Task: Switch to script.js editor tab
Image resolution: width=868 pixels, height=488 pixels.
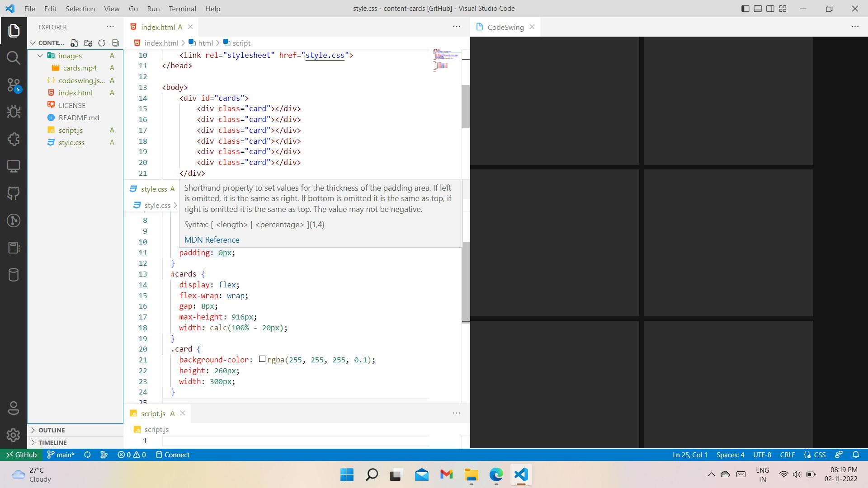Action: (x=153, y=413)
